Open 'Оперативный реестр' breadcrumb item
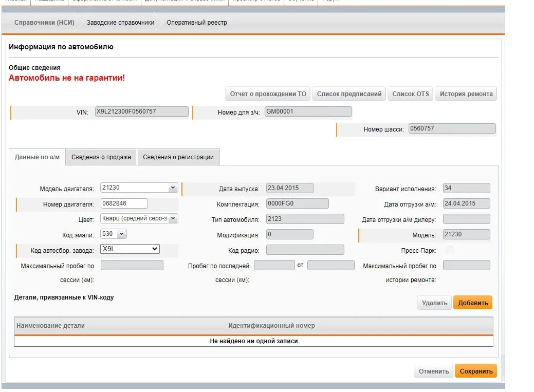 tap(196, 23)
